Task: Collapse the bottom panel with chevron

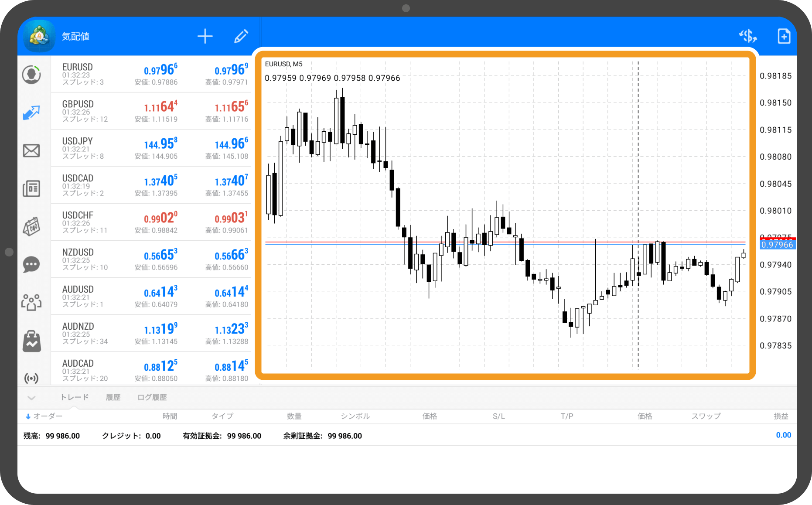Action: [31, 398]
